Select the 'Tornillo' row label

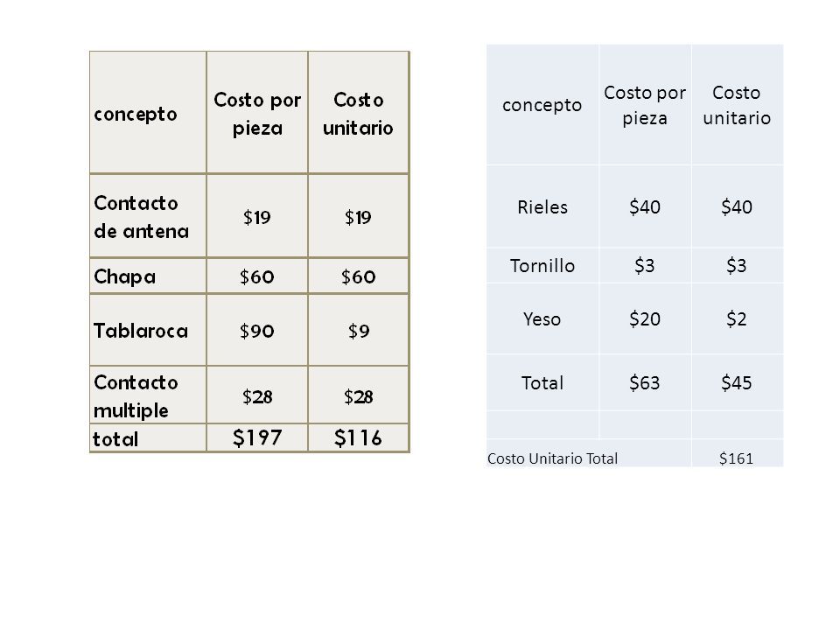pyautogui.click(x=542, y=265)
